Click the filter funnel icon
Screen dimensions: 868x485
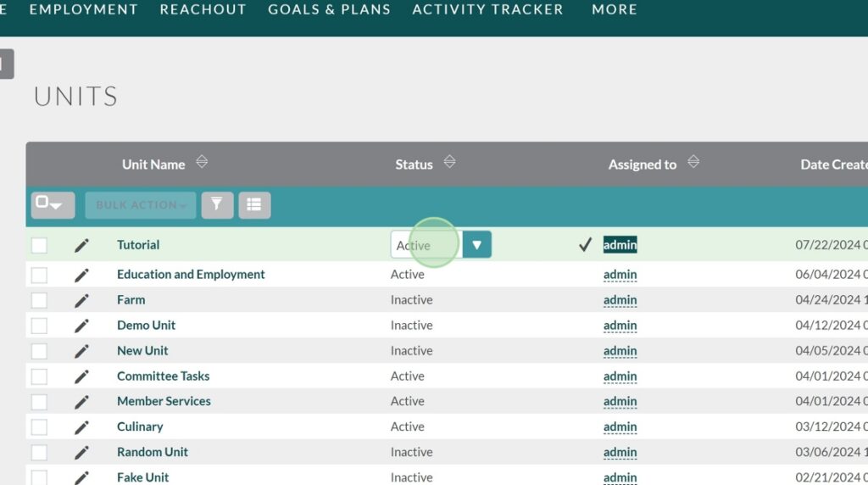point(217,205)
